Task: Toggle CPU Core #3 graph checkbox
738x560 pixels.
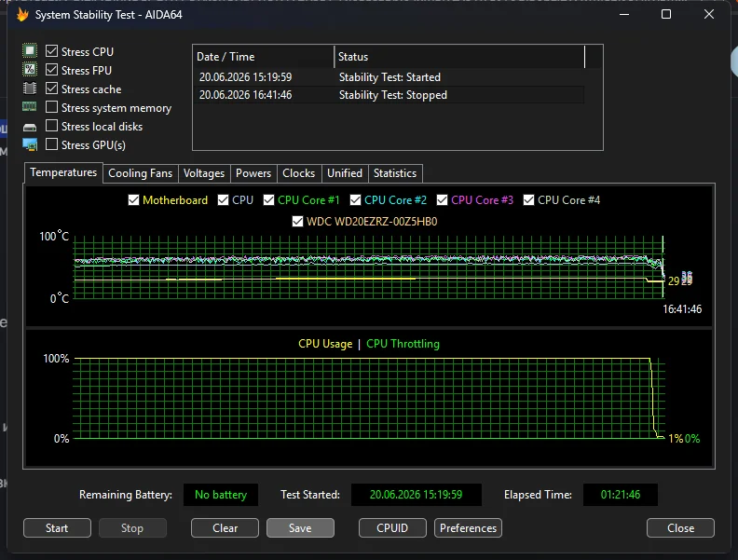Action: (442, 200)
